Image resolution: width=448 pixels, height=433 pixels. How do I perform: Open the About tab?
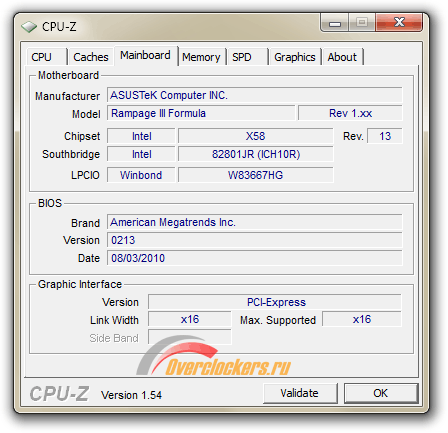(342, 57)
